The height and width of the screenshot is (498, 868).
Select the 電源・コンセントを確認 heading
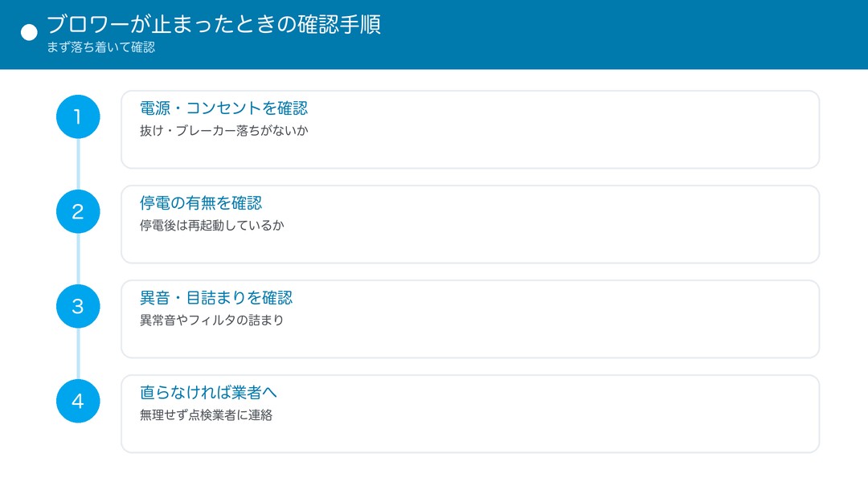pos(223,108)
